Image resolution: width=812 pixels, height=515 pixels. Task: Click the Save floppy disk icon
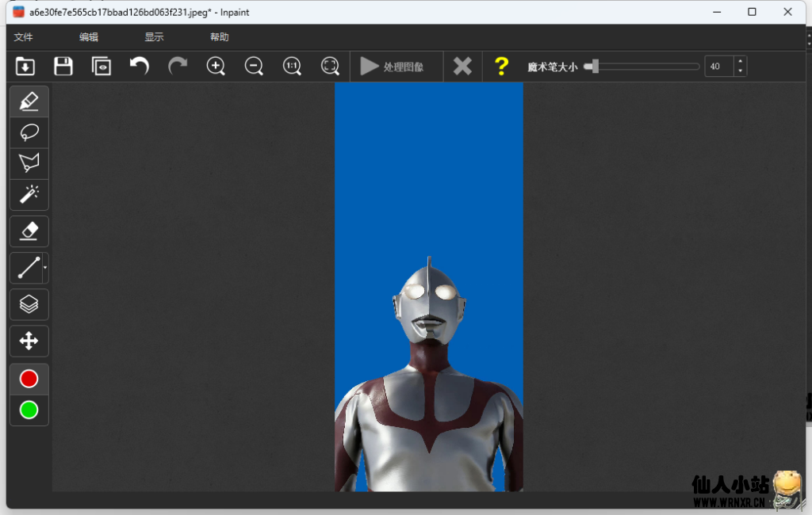point(63,67)
